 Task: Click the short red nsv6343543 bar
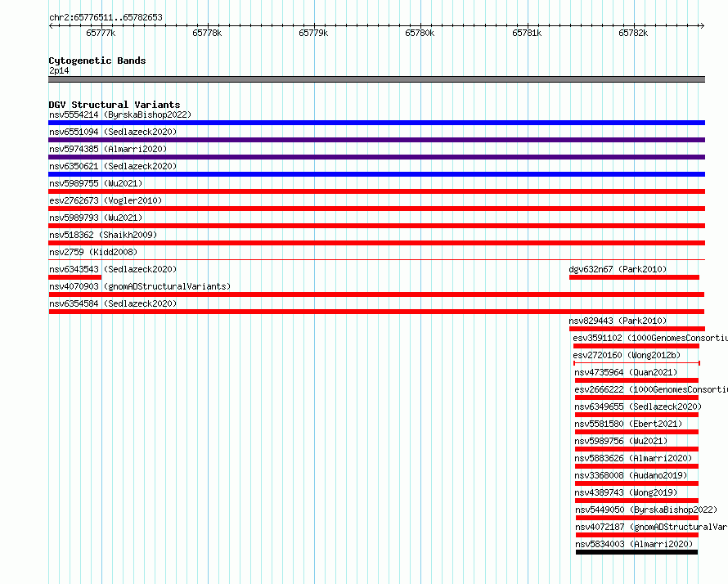point(74,277)
